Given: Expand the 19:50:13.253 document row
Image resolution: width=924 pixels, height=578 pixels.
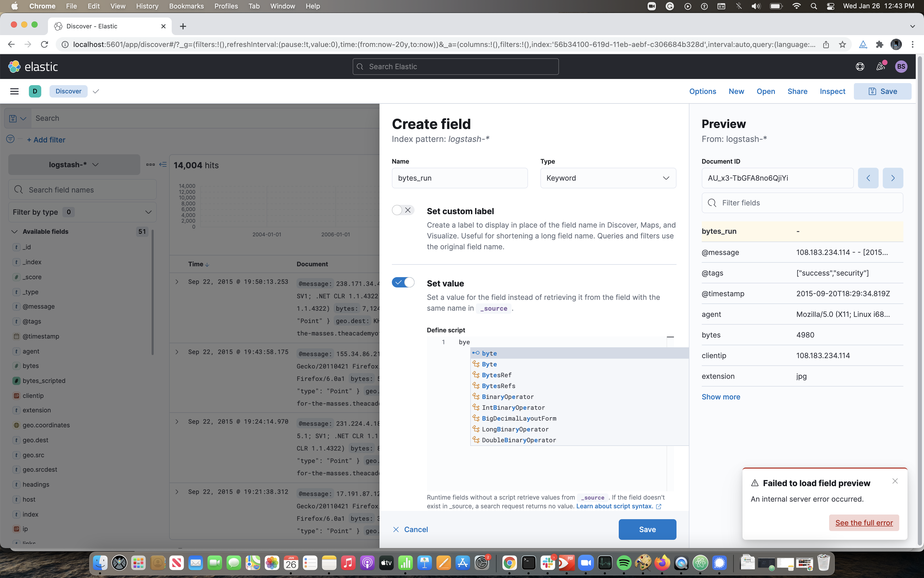Looking at the screenshot, I should [177, 282].
